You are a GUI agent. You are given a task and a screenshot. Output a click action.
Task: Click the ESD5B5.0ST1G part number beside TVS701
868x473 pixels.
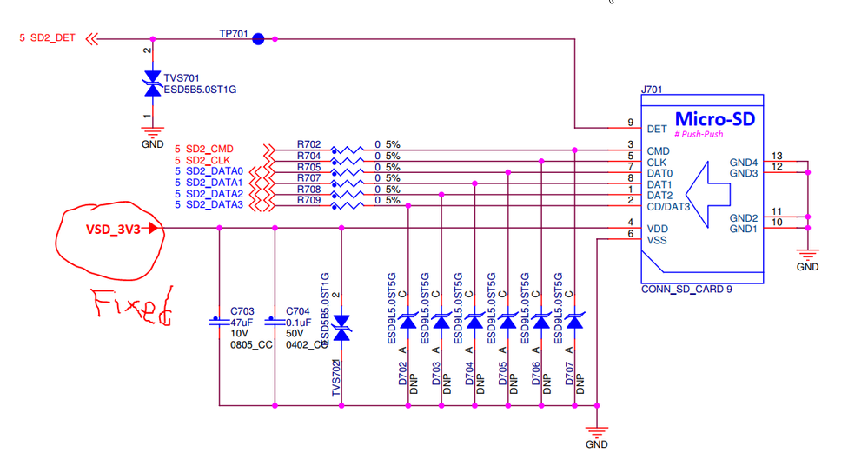pos(200,90)
